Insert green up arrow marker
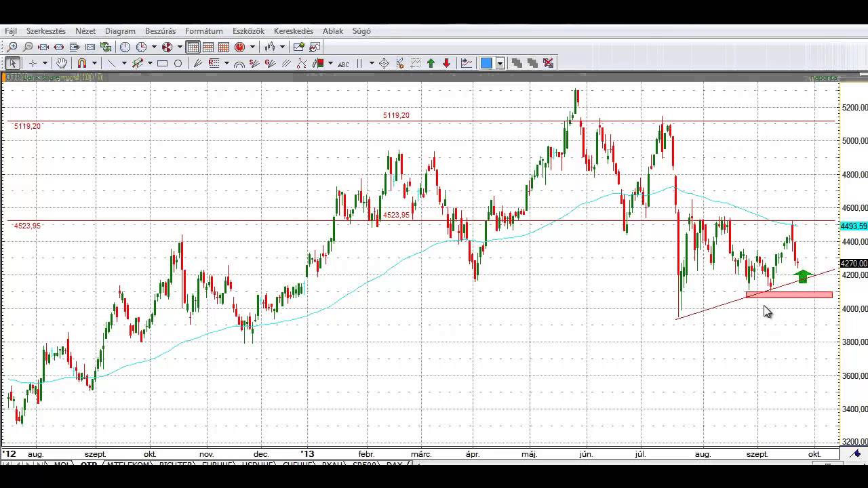The height and width of the screenshot is (488, 868). pos(431,63)
